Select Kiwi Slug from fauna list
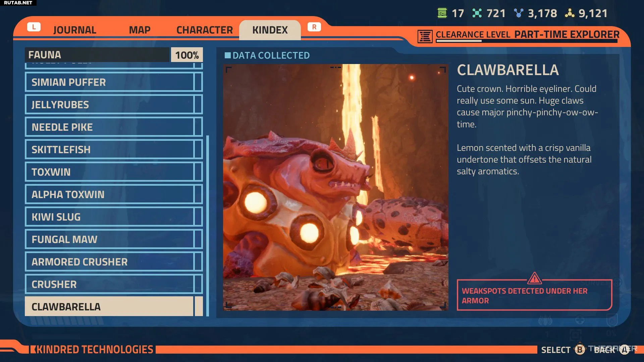644x362 pixels. click(x=114, y=217)
